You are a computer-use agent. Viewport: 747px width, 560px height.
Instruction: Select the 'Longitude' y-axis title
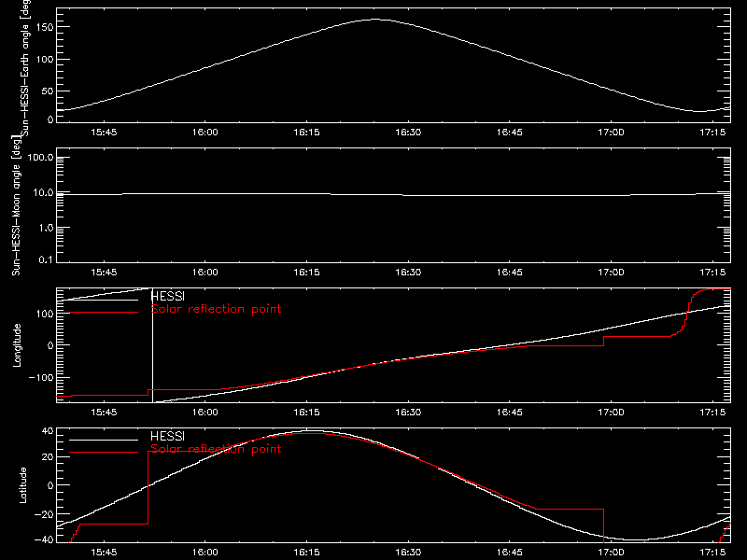17,345
